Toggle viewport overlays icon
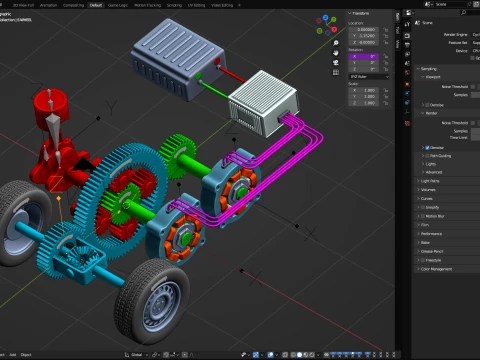The image size is (480, 360). tap(270, 355)
